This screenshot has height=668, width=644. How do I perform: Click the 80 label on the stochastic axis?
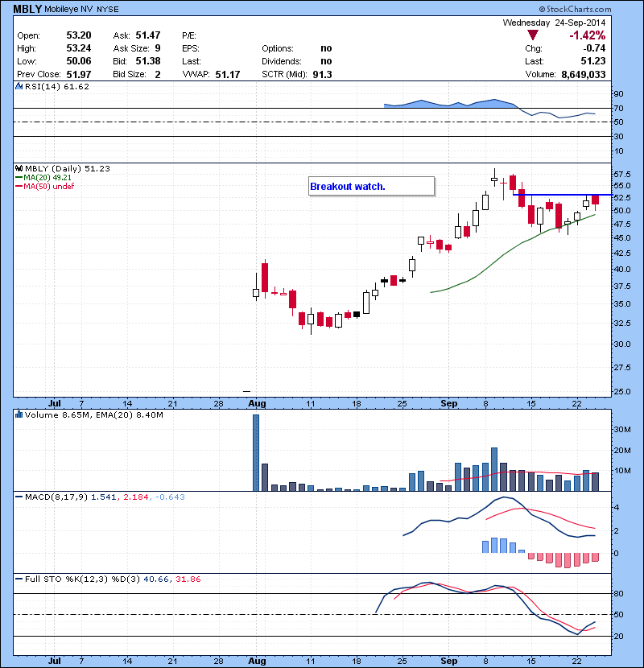tap(618, 593)
